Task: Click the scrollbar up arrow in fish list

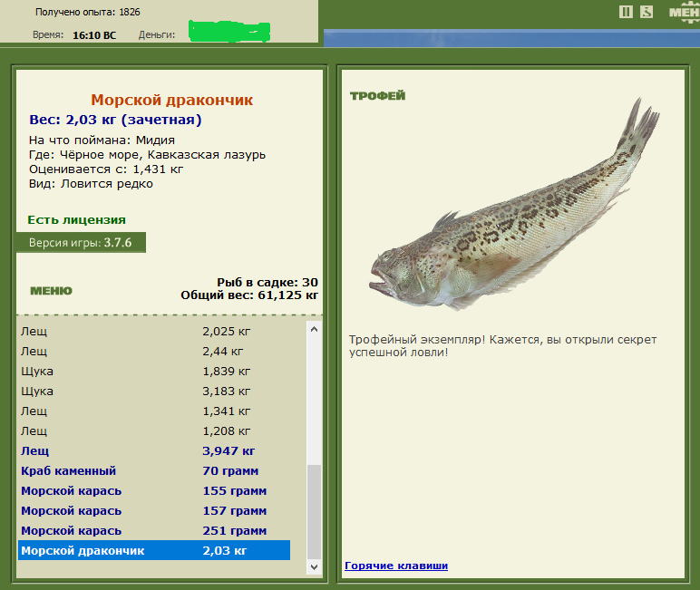Action: click(314, 329)
